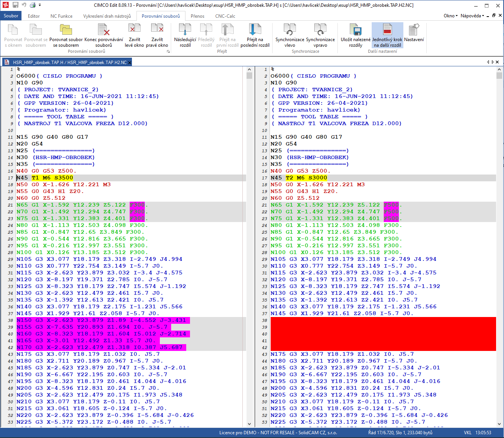This screenshot has width=504, height=438.
Task: Switch to the Přenos tab
Action: click(198, 16)
